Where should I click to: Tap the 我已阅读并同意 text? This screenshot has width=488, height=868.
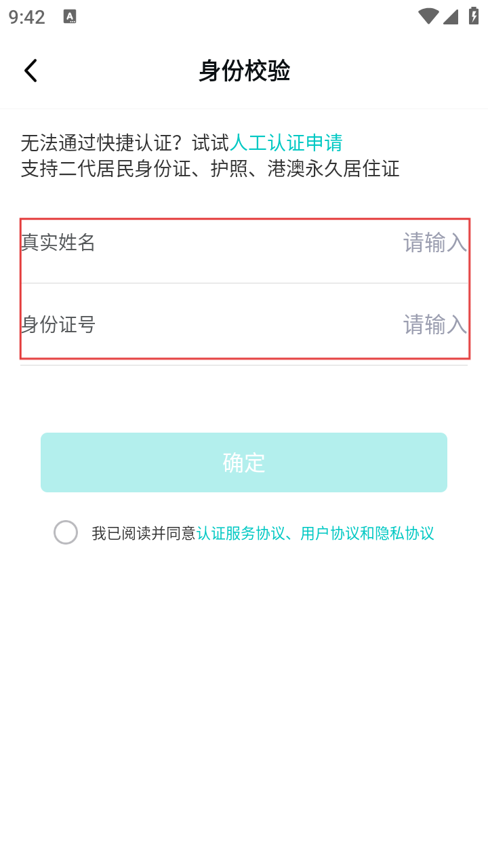click(x=144, y=534)
